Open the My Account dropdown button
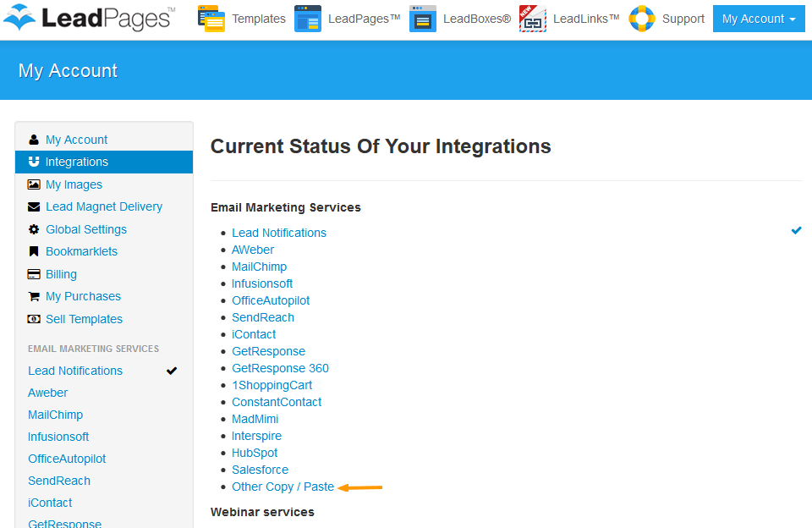The image size is (812, 528). (x=759, y=19)
